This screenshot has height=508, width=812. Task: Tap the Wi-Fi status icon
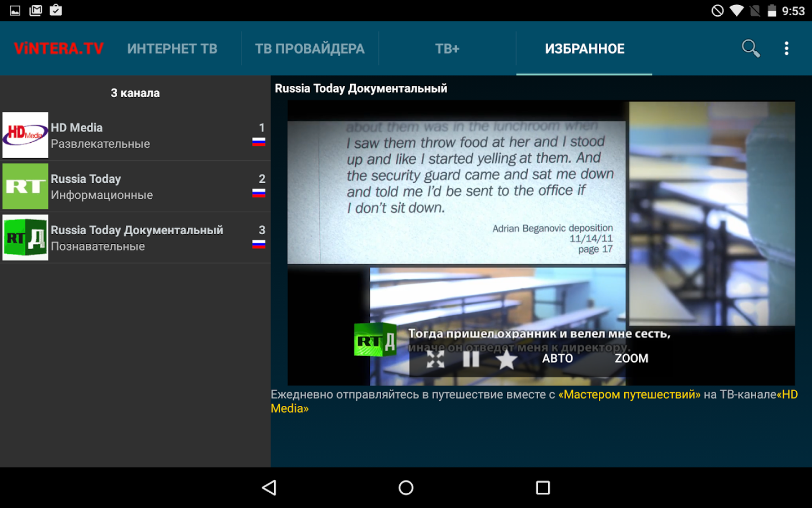[x=736, y=11]
